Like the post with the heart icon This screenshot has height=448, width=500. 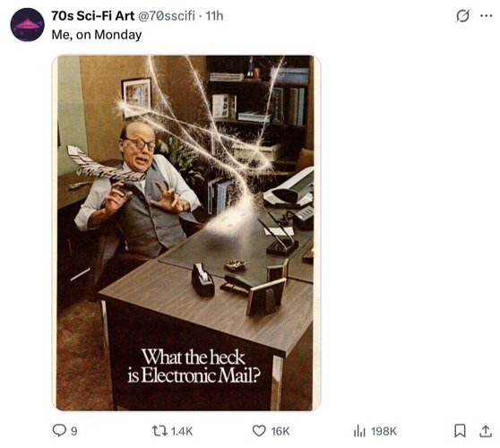click(x=259, y=431)
